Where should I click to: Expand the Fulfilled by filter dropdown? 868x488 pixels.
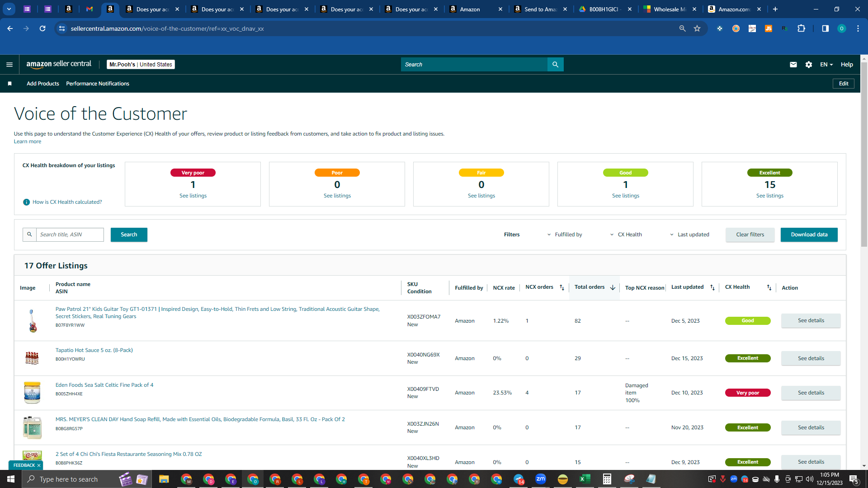pyautogui.click(x=565, y=235)
